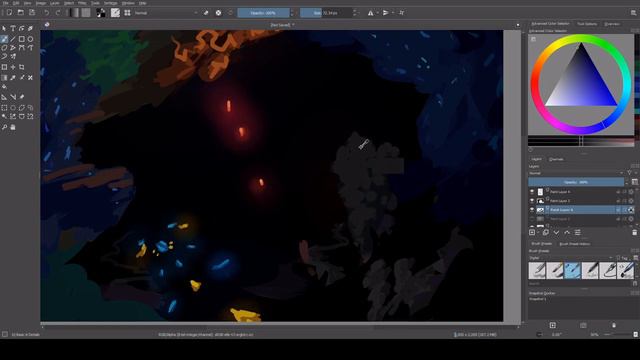Open the layer properties icon
This screenshot has height=360, width=640.
578,232
